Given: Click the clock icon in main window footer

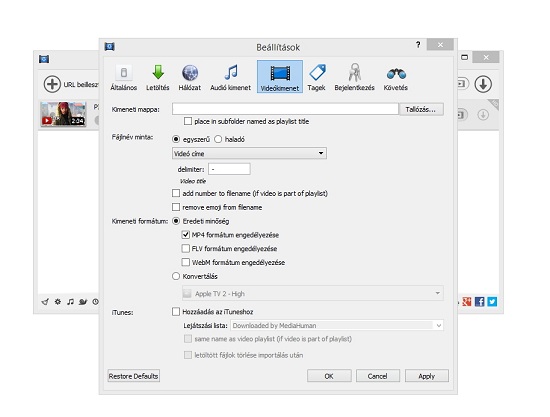Looking at the screenshot, I should click(x=95, y=302).
